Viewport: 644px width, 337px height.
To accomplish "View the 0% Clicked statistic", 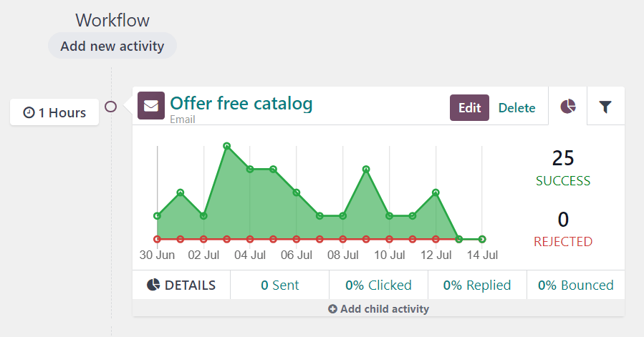I will [378, 285].
